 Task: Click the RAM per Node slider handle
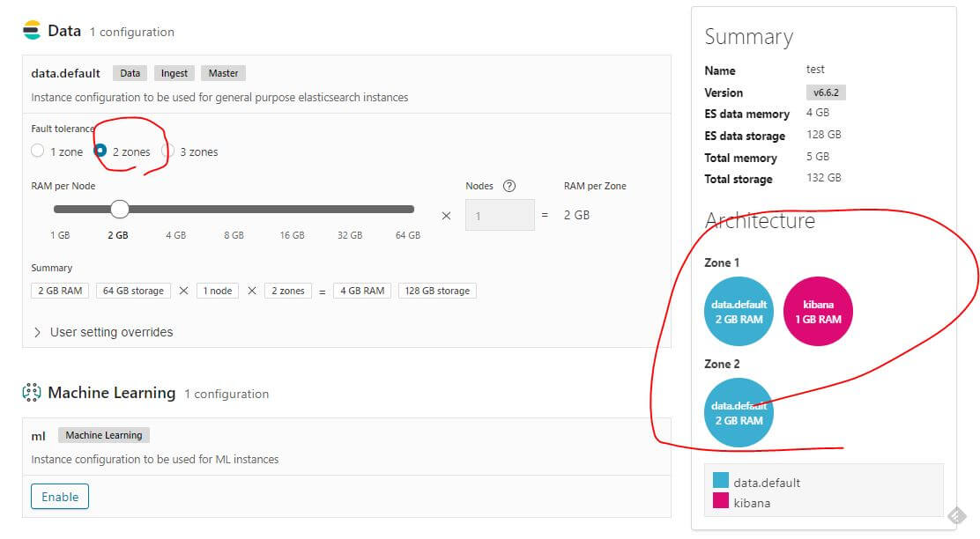pos(120,209)
